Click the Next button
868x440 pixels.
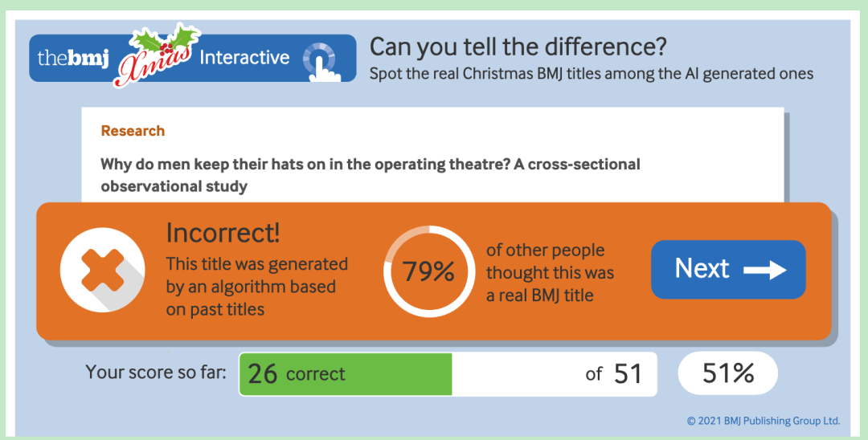click(728, 269)
